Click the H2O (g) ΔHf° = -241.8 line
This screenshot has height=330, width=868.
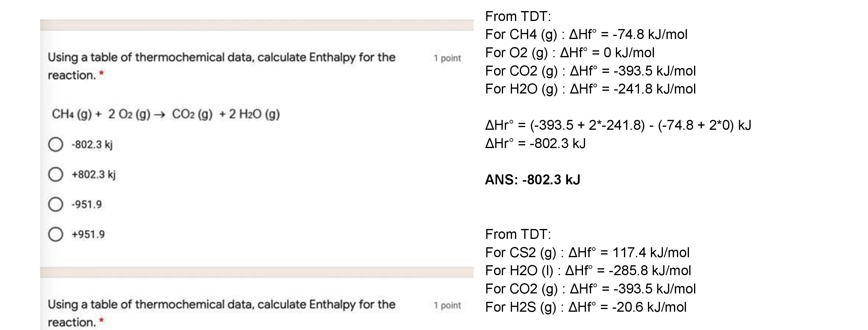coord(590,89)
